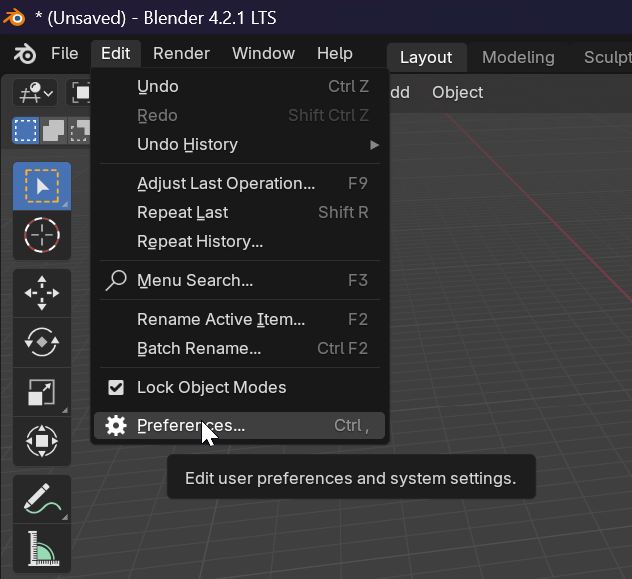Image resolution: width=632 pixels, height=579 pixels.
Task: Click the Blender title bar logo
Action: coord(15,18)
